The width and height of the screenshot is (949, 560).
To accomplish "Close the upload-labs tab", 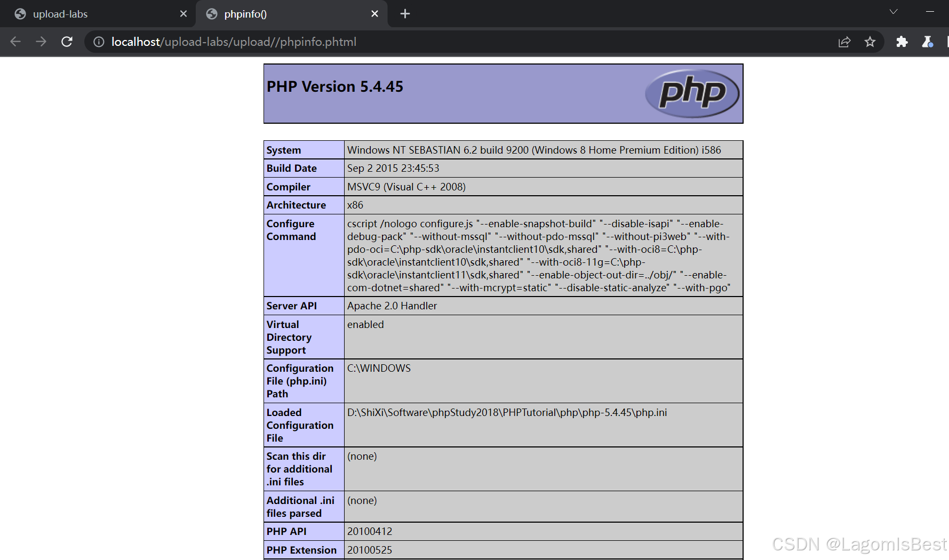I will [x=184, y=14].
